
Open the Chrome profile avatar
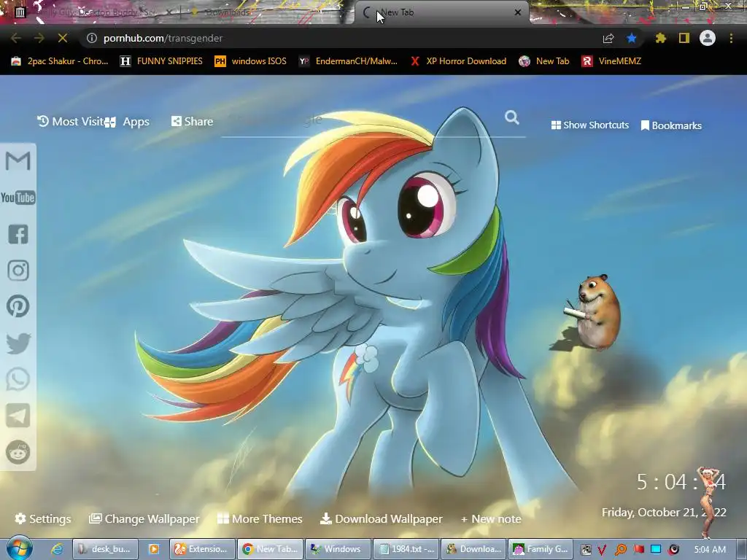coord(708,38)
